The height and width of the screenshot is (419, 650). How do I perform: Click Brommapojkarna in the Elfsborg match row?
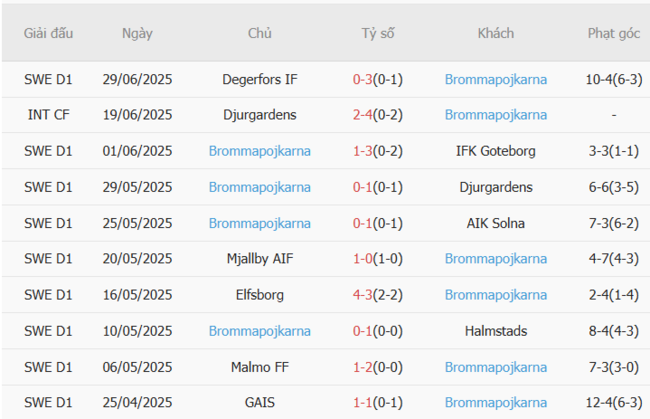495,295
